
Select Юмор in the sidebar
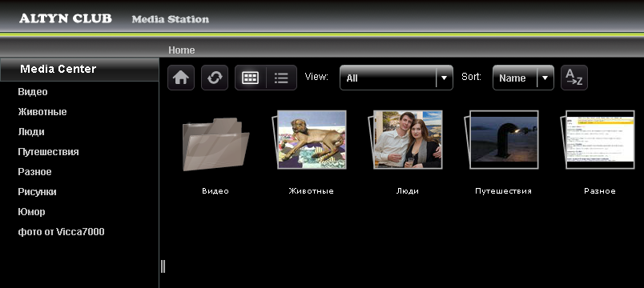31,212
